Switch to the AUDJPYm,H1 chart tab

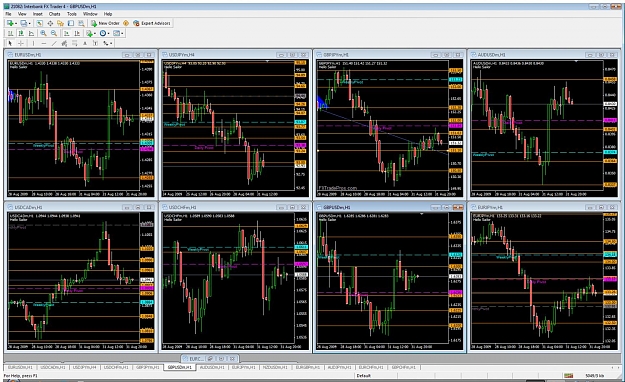tap(340, 367)
